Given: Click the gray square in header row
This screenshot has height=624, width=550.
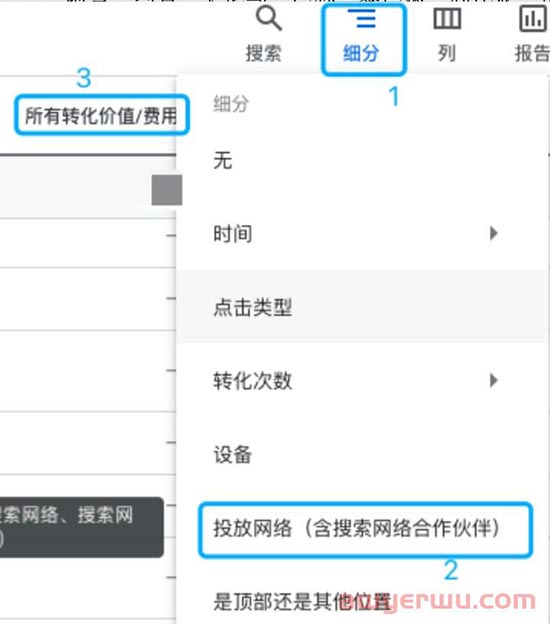Looking at the screenshot, I should [167, 190].
